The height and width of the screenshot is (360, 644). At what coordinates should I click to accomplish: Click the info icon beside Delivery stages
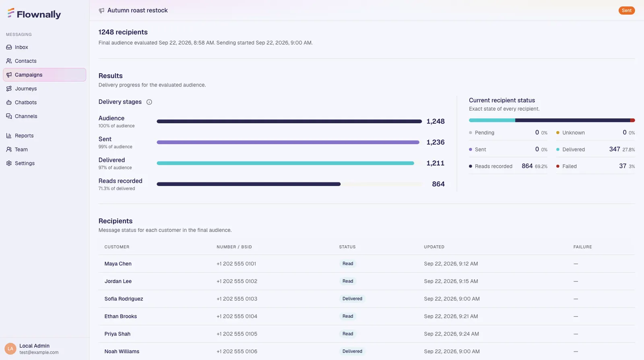click(149, 102)
